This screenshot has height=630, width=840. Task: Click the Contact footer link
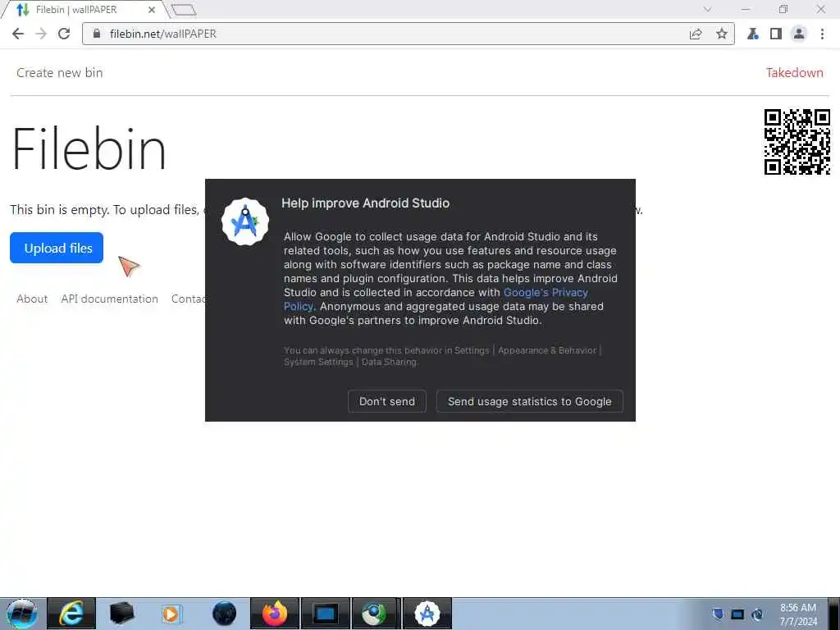coord(188,299)
